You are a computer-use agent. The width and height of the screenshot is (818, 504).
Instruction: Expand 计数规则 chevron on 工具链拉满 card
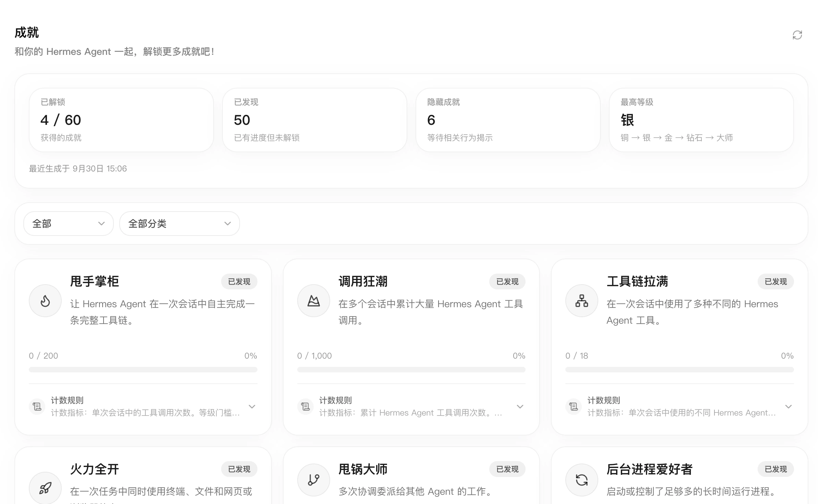pos(788,407)
